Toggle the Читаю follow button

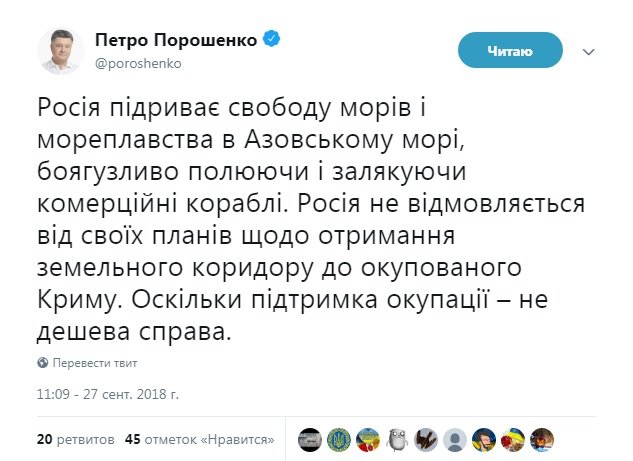click(509, 51)
